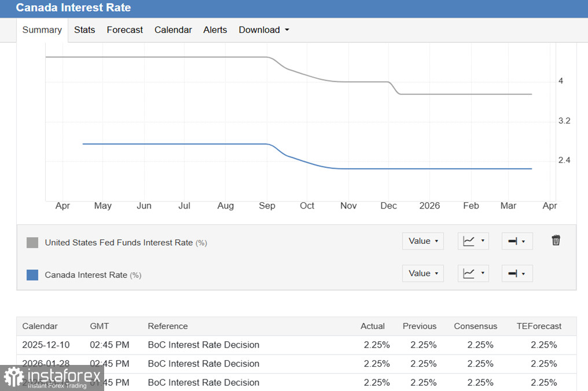588x391 pixels.
Task: Open the Download dropdown menu
Action: tap(264, 30)
